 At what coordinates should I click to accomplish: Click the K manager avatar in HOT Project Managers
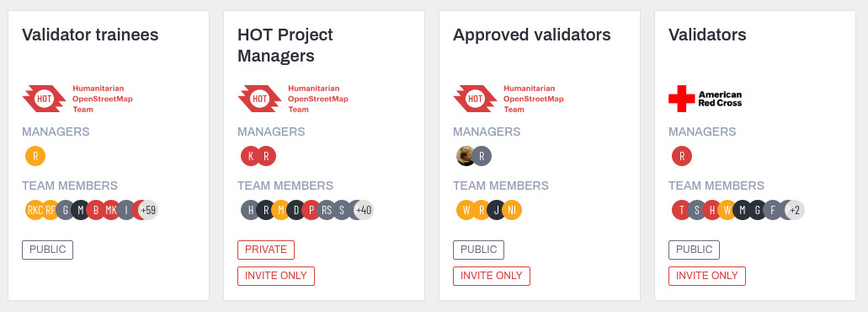251,156
